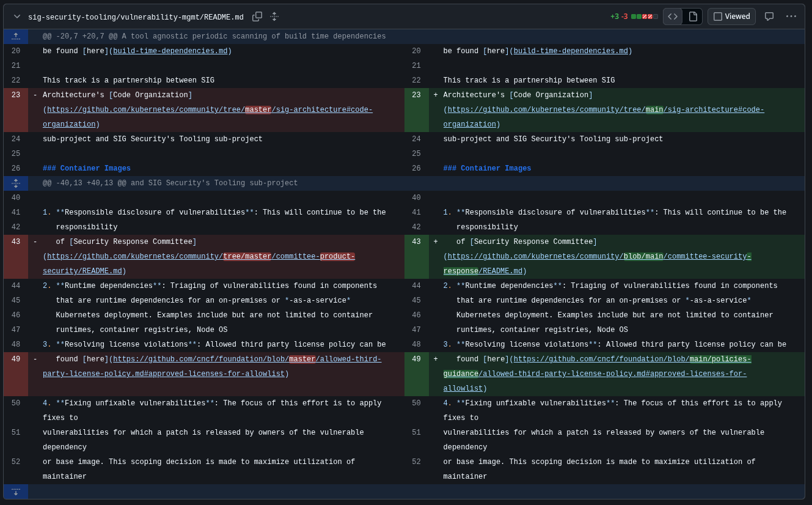Expand context at the bottom hunk divider
Screen dimensions: 812x505
(x=15, y=492)
